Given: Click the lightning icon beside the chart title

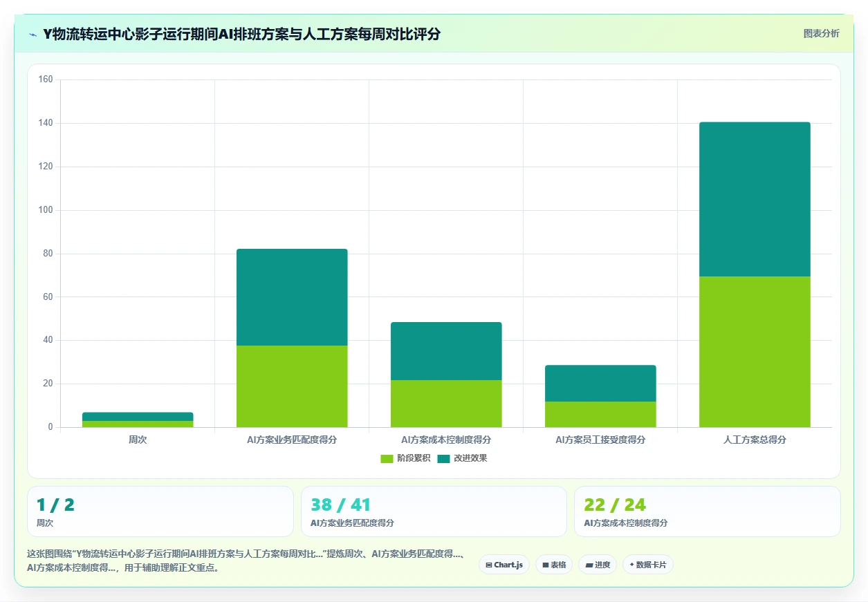Looking at the screenshot, I should click(x=33, y=34).
